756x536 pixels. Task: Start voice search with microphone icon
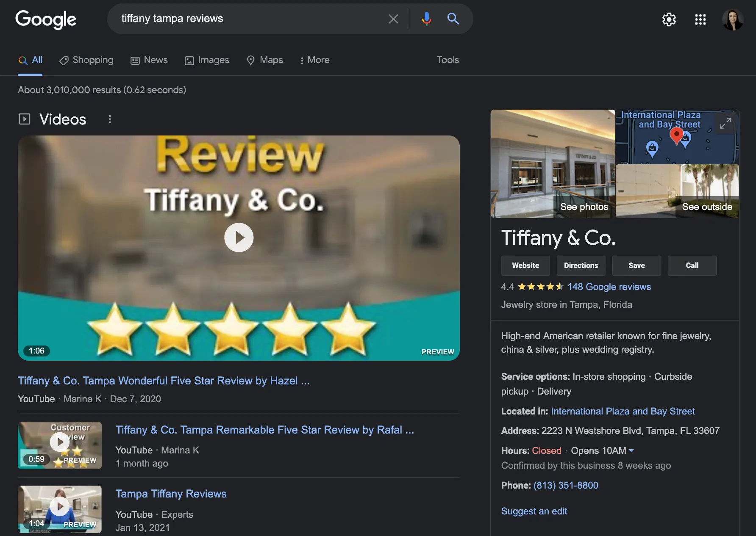[426, 19]
